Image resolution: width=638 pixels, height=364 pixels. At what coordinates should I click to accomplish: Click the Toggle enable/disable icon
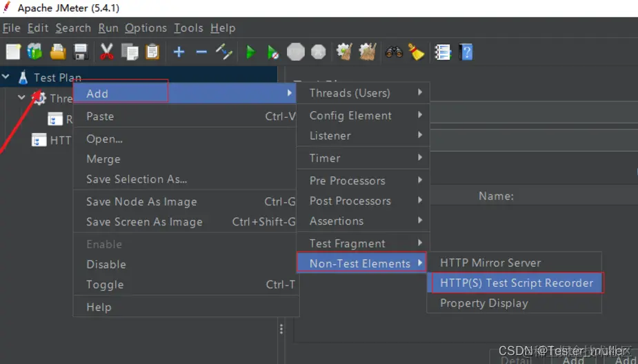click(224, 52)
